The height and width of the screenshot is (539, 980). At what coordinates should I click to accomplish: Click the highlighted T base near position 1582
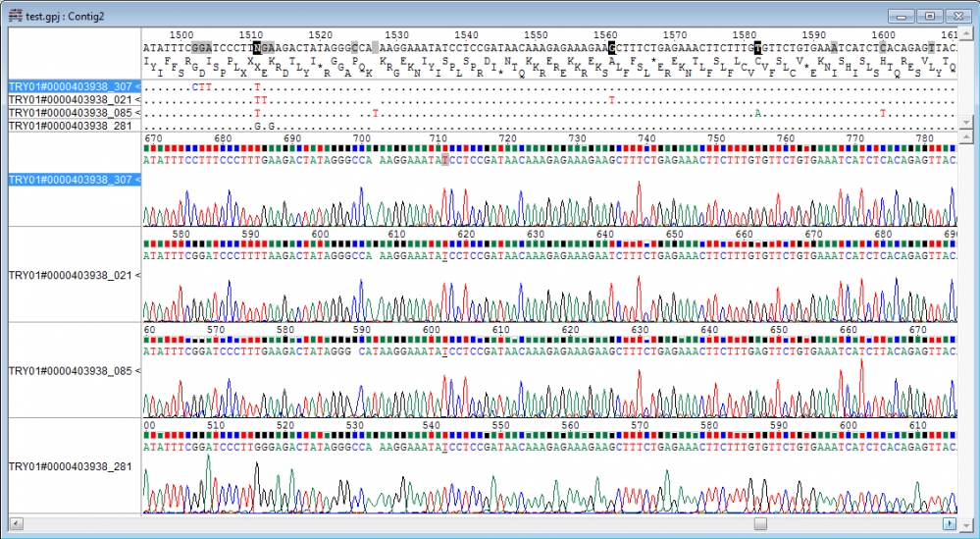click(758, 48)
